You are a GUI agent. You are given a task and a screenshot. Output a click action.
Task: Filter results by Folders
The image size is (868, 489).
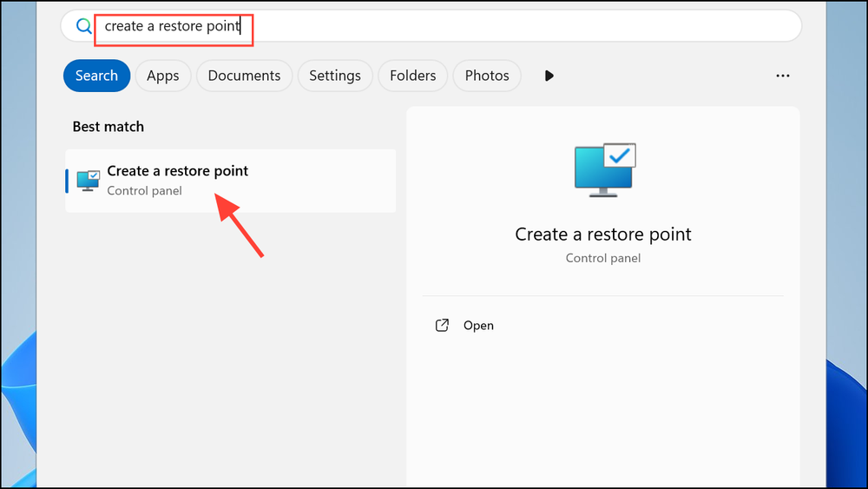point(412,76)
